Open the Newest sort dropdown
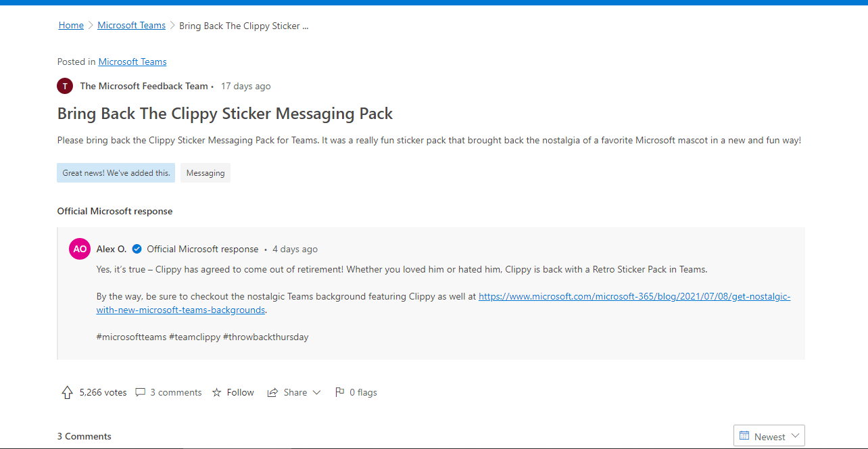 [769, 436]
